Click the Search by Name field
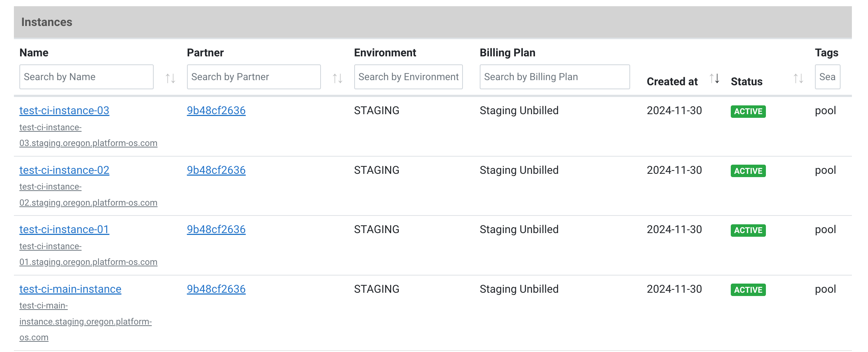868x352 pixels. tap(86, 77)
